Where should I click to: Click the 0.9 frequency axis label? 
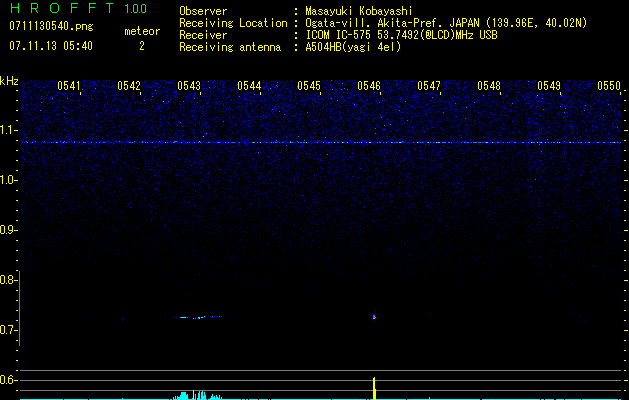point(8,230)
